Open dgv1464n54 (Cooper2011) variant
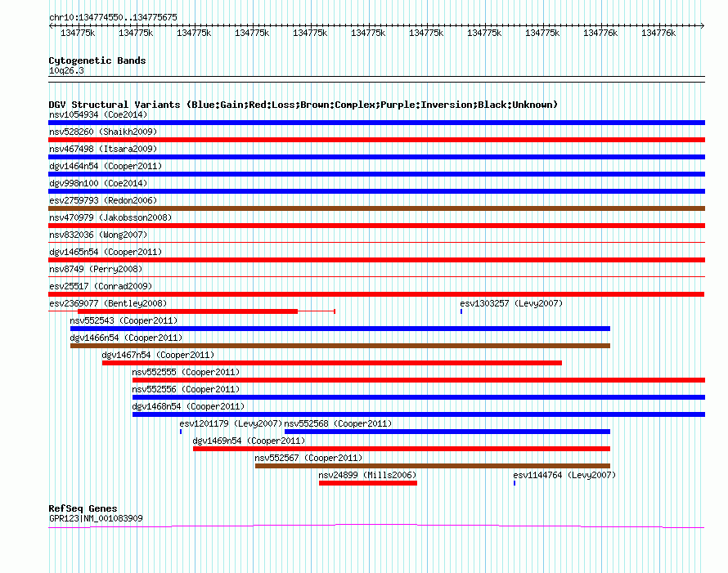728x573 pixels. 106,166
